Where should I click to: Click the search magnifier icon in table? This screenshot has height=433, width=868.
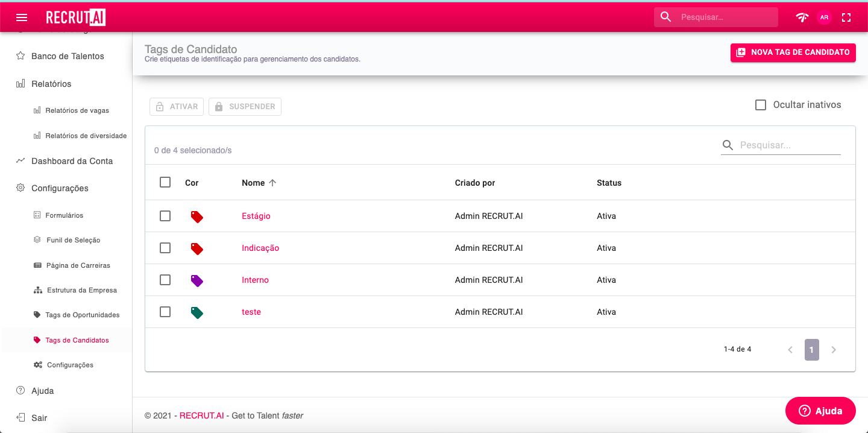pyautogui.click(x=728, y=145)
